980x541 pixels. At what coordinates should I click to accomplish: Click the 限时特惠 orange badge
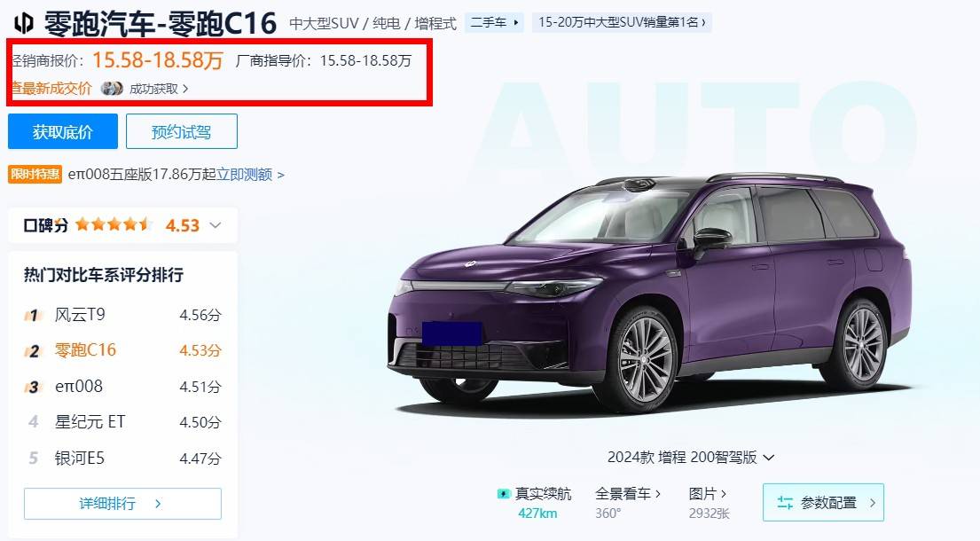35,175
